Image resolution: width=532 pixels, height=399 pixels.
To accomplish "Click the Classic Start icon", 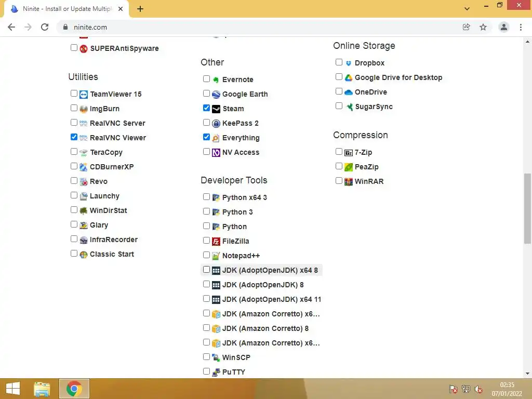I will point(84,255).
